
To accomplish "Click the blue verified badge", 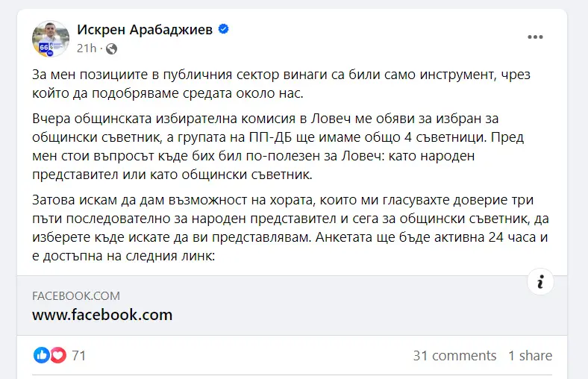I will tap(223, 30).
